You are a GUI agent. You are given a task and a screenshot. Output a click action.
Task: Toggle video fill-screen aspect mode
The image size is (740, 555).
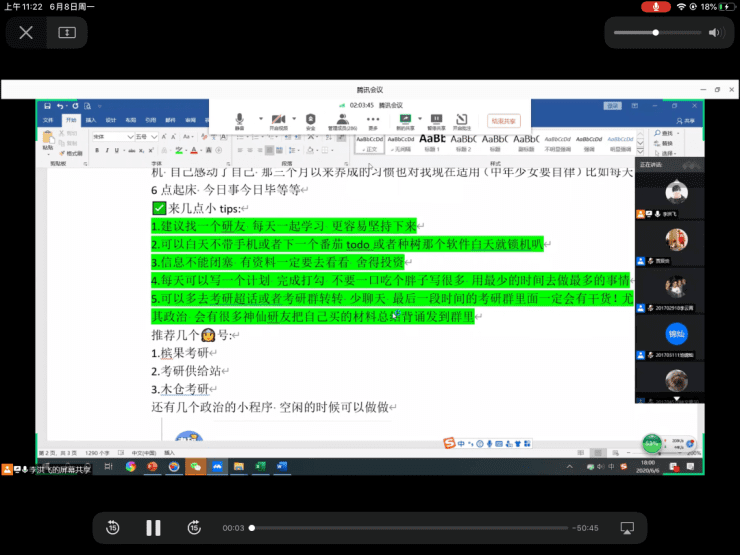pyautogui.click(x=67, y=32)
